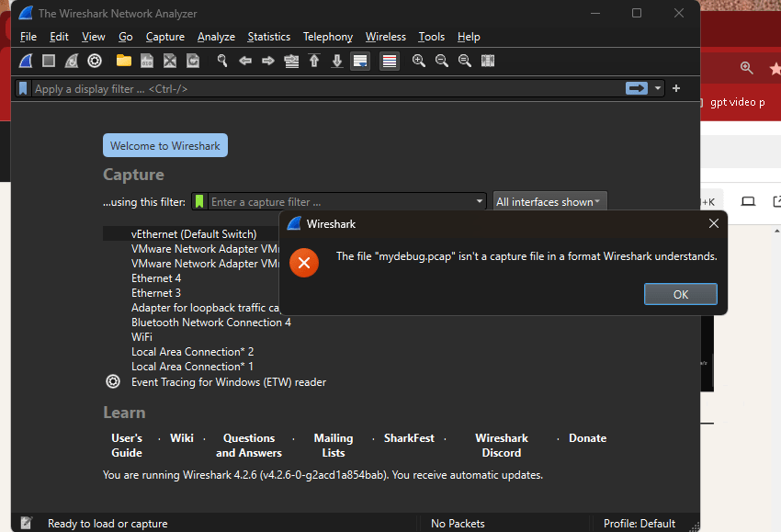This screenshot has width=781, height=532.
Task: Select the WiFi interface
Action: [x=141, y=336]
